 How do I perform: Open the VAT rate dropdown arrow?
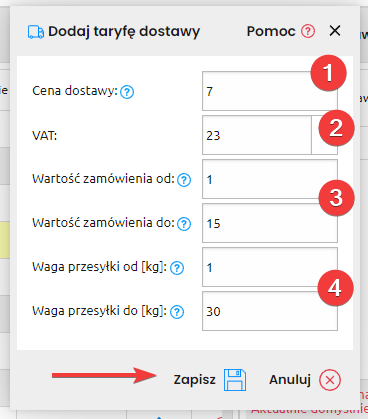pyautogui.click(x=324, y=135)
